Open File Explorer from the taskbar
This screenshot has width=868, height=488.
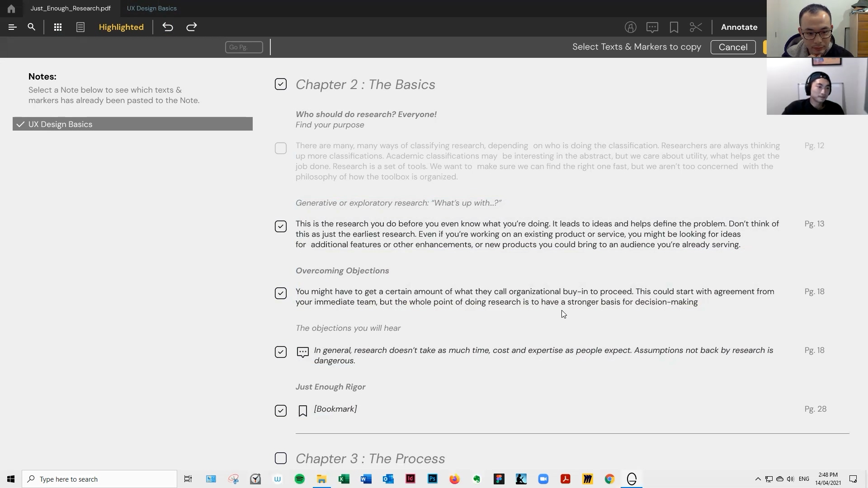(x=322, y=479)
